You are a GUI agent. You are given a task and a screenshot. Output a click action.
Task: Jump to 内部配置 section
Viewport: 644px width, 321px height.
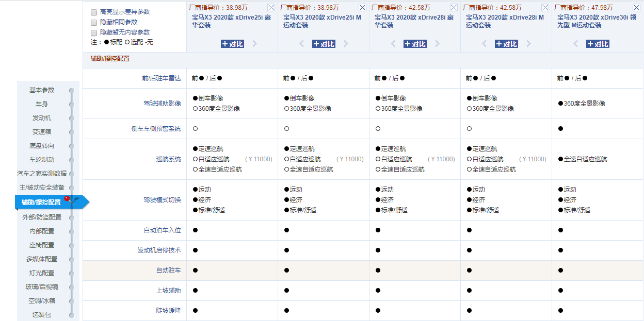click(x=42, y=231)
